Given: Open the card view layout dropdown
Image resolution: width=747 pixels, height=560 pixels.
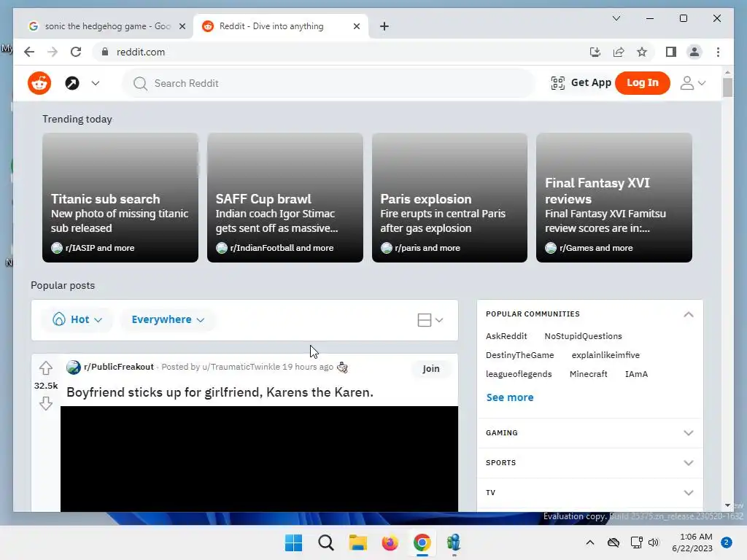Looking at the screenshot, I should pyautogui.click(x=430, y=320).
